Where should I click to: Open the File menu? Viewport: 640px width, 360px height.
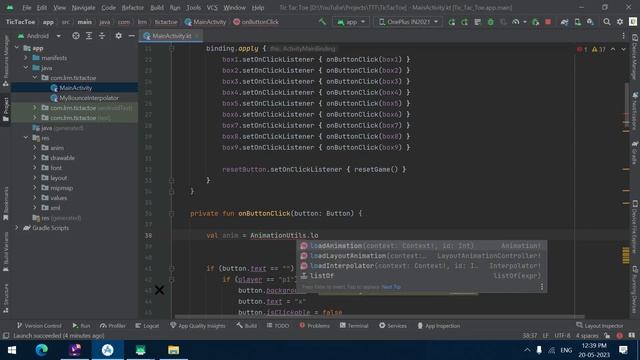click(27, 7)
